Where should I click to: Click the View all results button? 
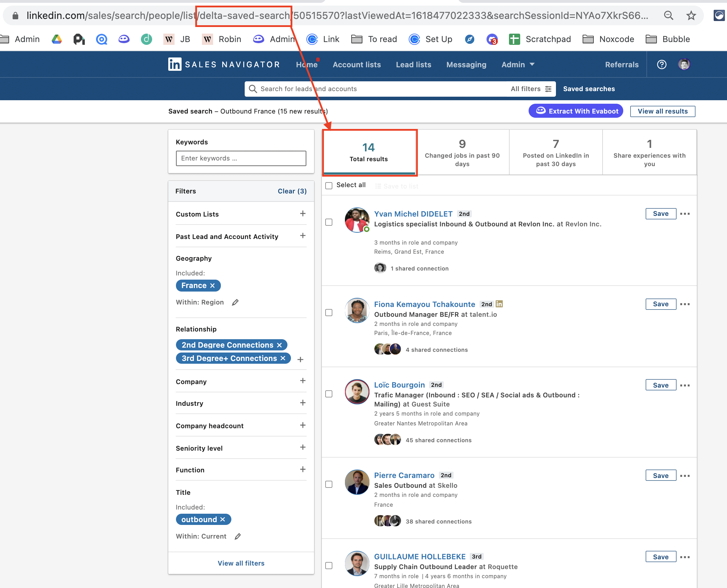click(663, 111)
